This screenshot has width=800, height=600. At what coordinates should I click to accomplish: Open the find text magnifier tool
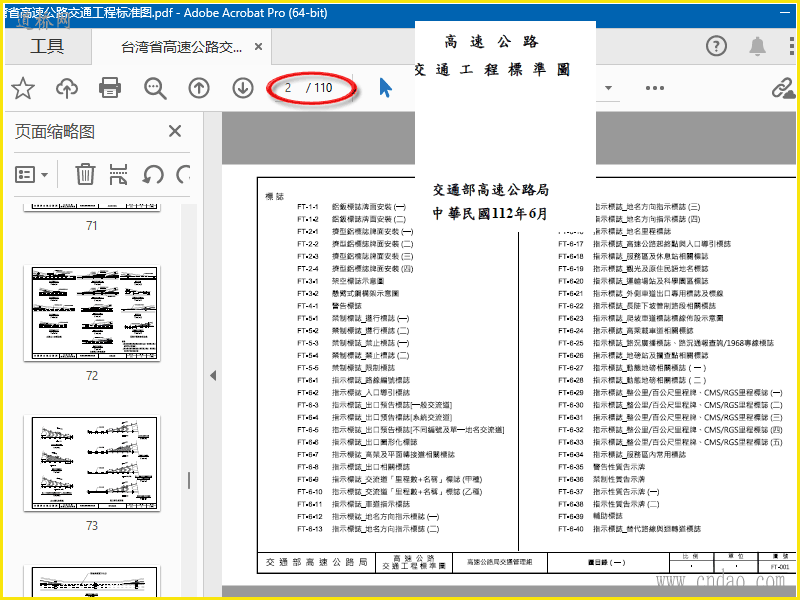[x=155, y=88]
